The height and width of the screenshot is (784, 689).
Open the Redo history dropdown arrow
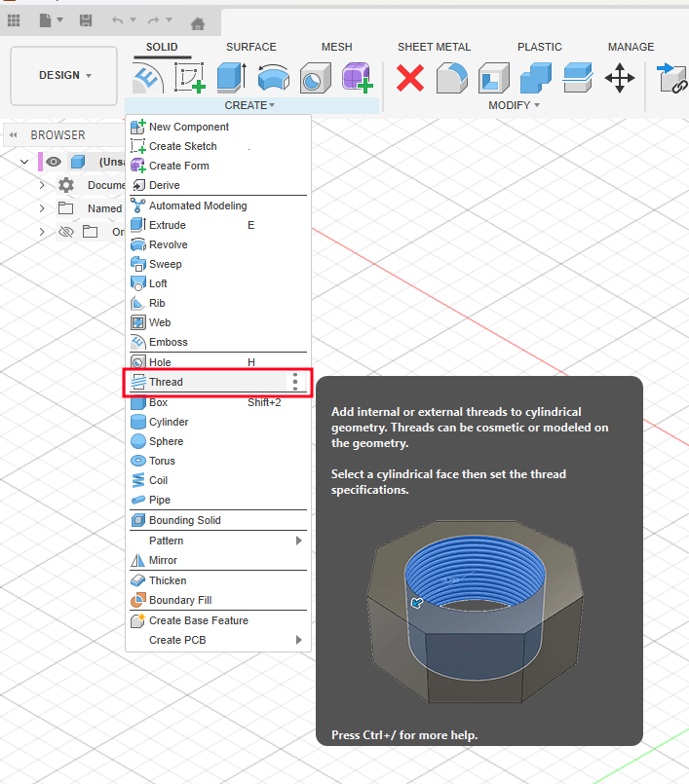170,20
